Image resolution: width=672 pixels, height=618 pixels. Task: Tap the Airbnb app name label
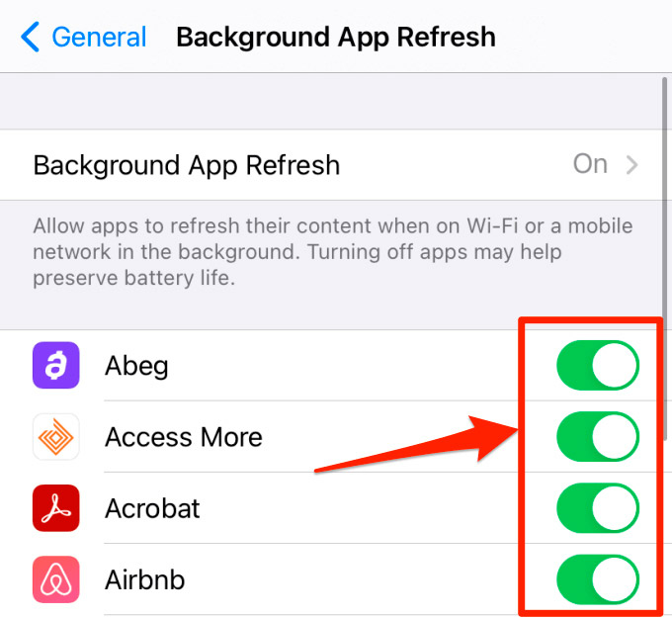145,579
